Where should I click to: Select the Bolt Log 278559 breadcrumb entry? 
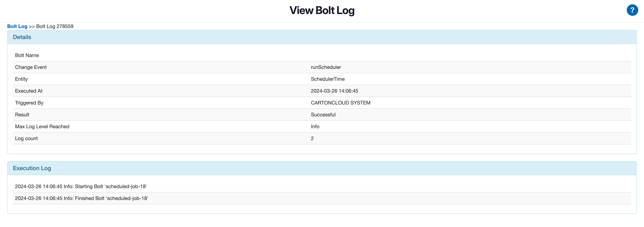(54, 26)
